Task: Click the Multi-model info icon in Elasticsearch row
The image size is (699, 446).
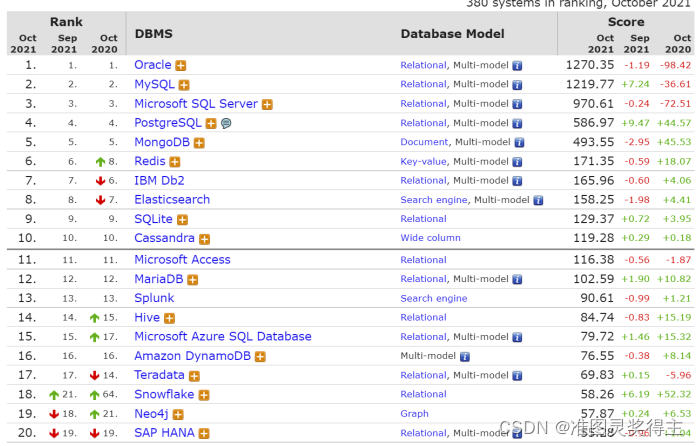Action: coord(539,200)
